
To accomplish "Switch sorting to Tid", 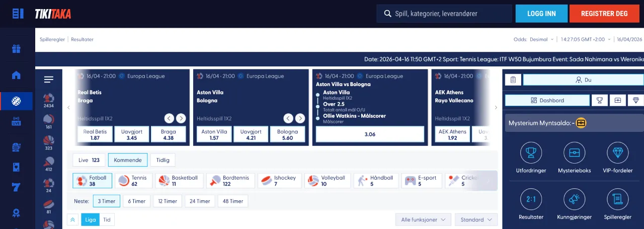I will coord(107,219).
